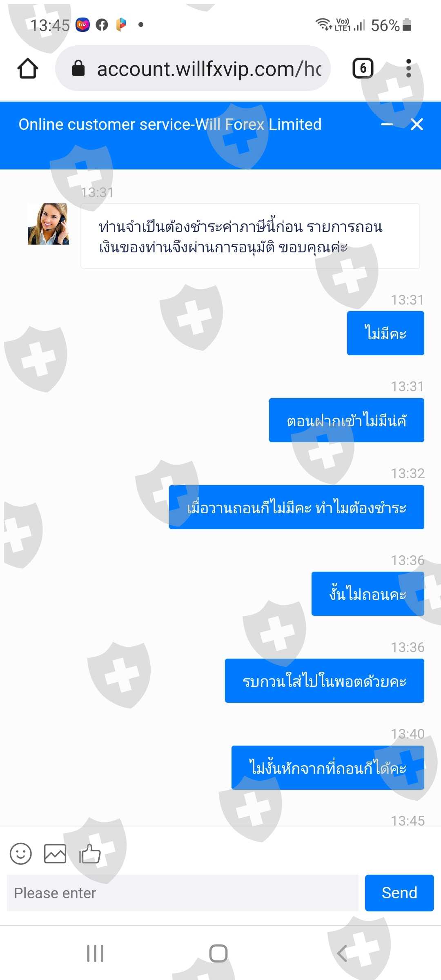Open the emoji picker smiley icon
This screenshot has width=441, height=980.
[x=20, y=853]
